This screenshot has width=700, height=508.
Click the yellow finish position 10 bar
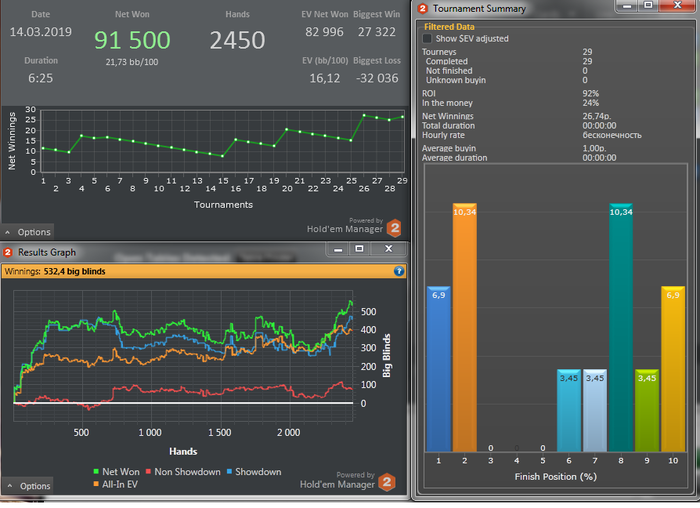click(673, 369)
